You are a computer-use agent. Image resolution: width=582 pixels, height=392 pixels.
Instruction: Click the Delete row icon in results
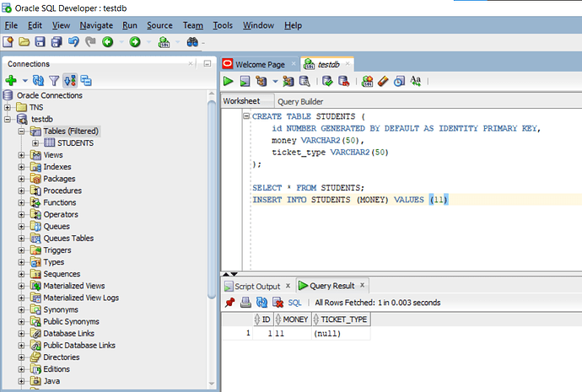(278, 303)
